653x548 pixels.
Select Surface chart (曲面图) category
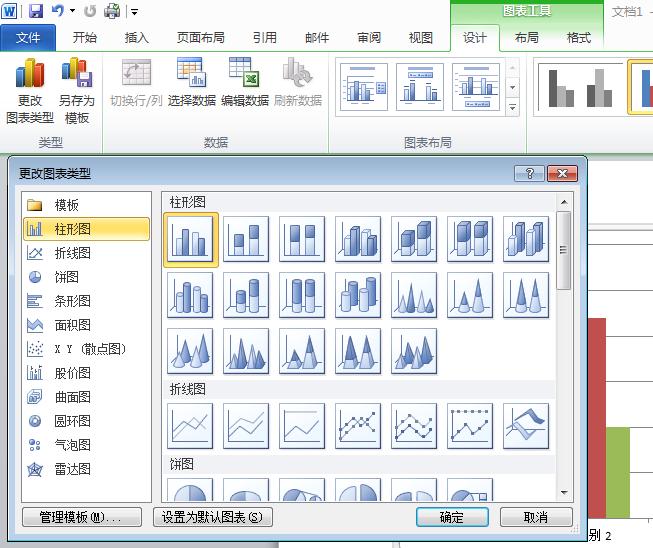[x=86, y=397]
